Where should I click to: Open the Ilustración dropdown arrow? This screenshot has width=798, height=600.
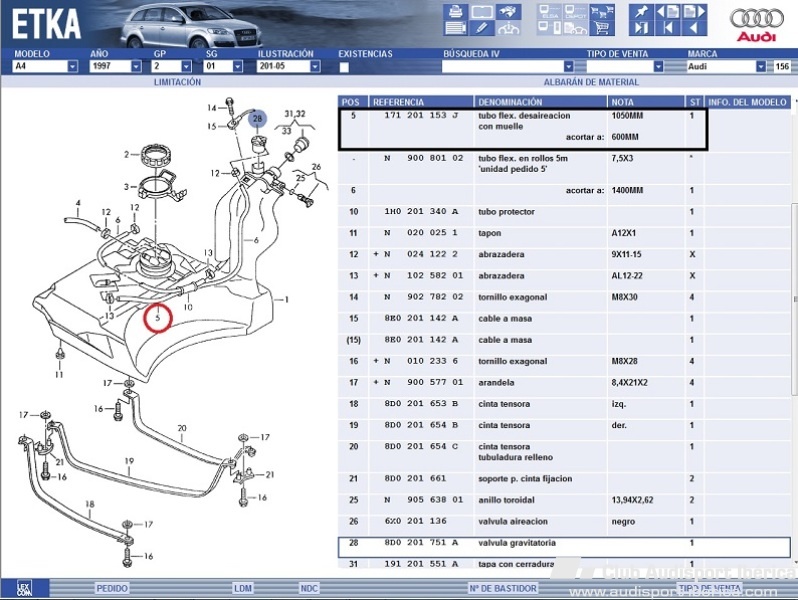[315, 66]
